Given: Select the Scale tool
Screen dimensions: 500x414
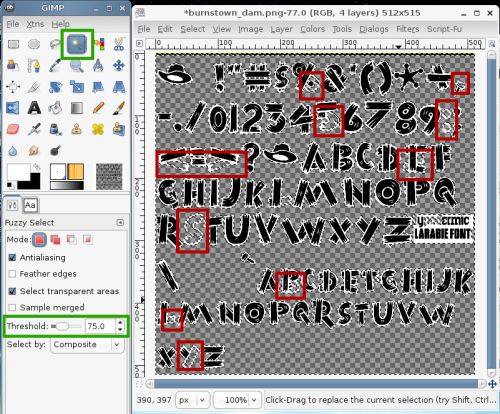Looking at the screenshot, I should (77, 87).
